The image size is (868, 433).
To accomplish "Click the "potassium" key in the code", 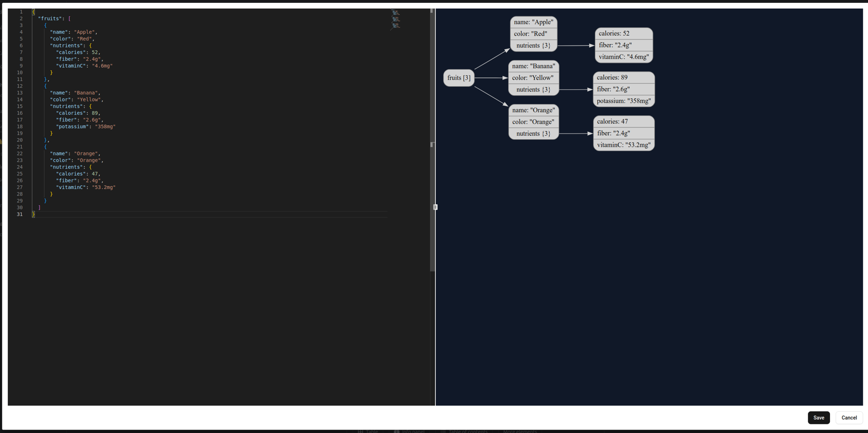I will (72, 127).
